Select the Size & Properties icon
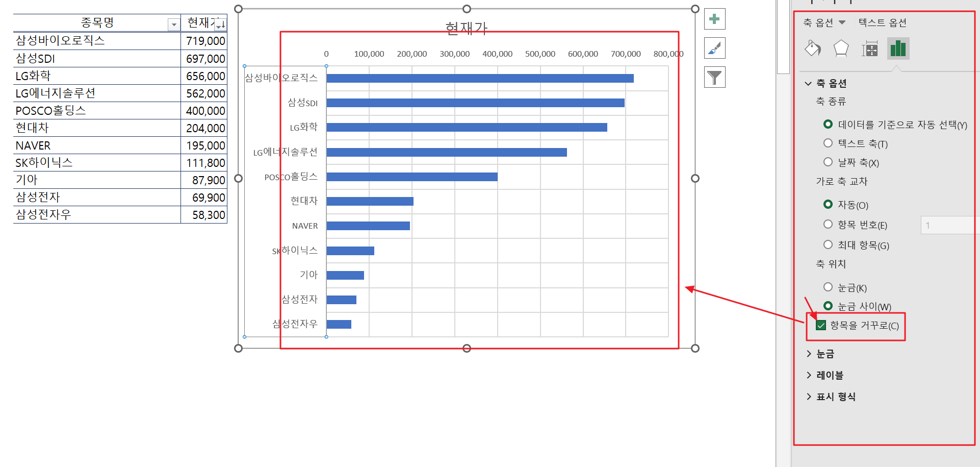Screen dimensions: 980x467 869,49
